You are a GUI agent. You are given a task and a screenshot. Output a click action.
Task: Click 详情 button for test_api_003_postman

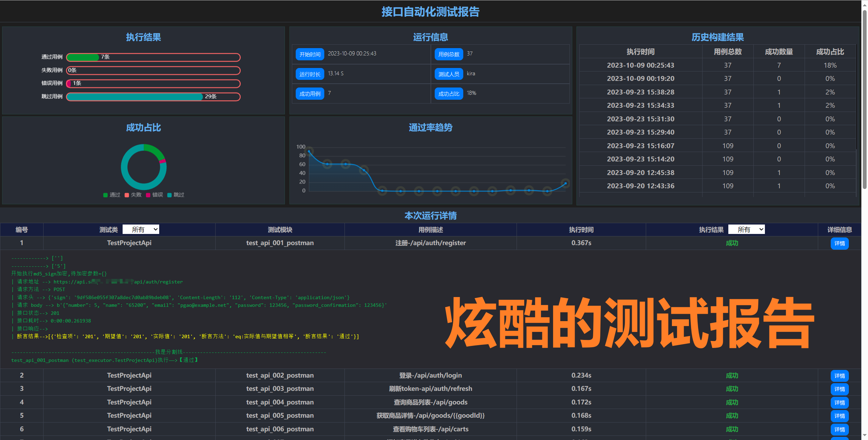coord(839,389)
